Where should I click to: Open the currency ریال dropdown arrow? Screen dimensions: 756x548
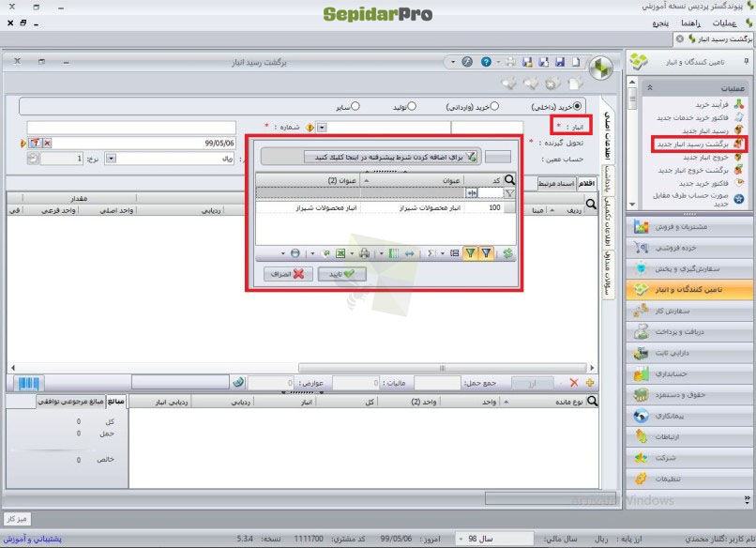111,159
